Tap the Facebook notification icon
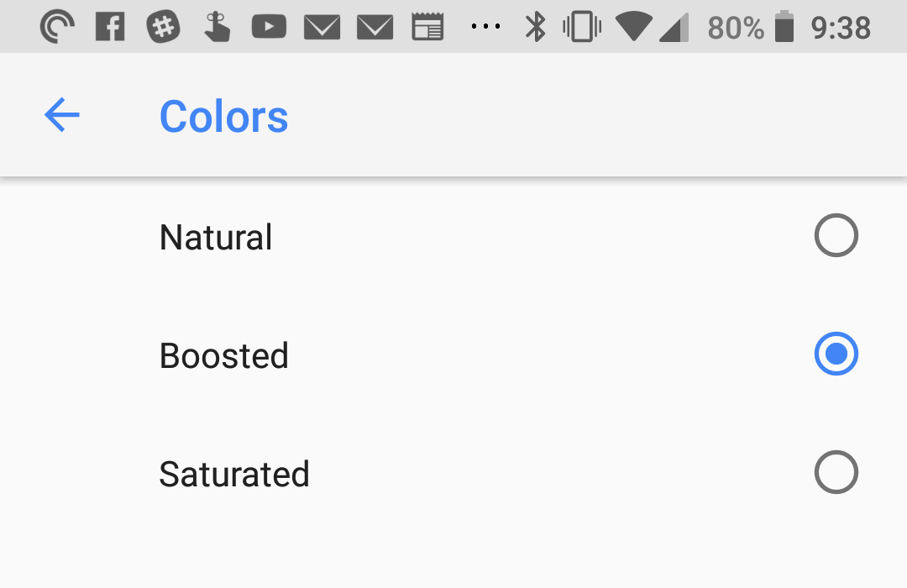 tap(110, 27)
